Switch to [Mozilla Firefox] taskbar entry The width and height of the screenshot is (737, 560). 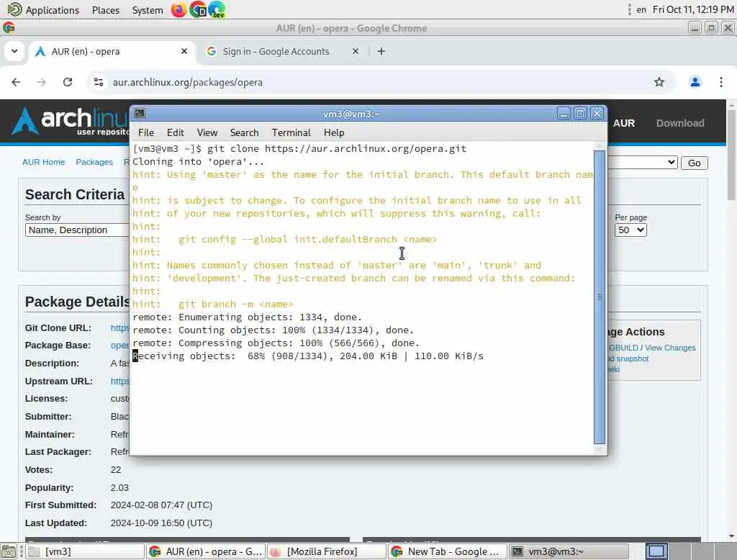pyautogui.click(x=327, y=551)
